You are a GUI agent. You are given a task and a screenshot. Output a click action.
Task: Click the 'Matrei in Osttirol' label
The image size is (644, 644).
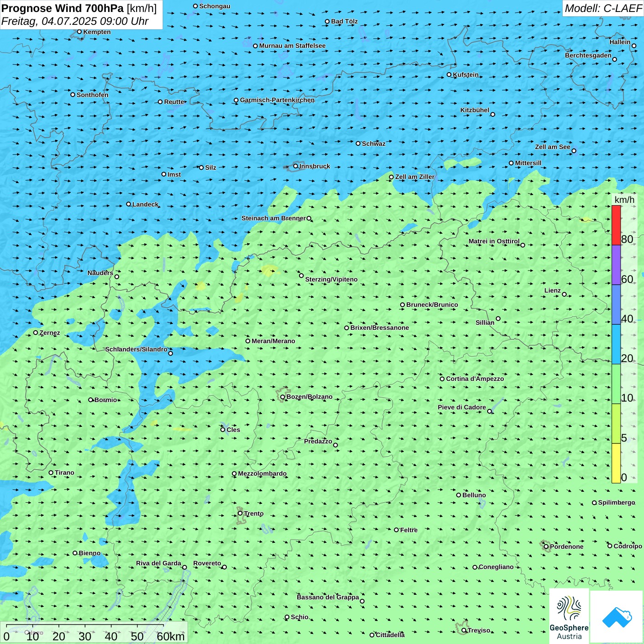tap(494, 241)
